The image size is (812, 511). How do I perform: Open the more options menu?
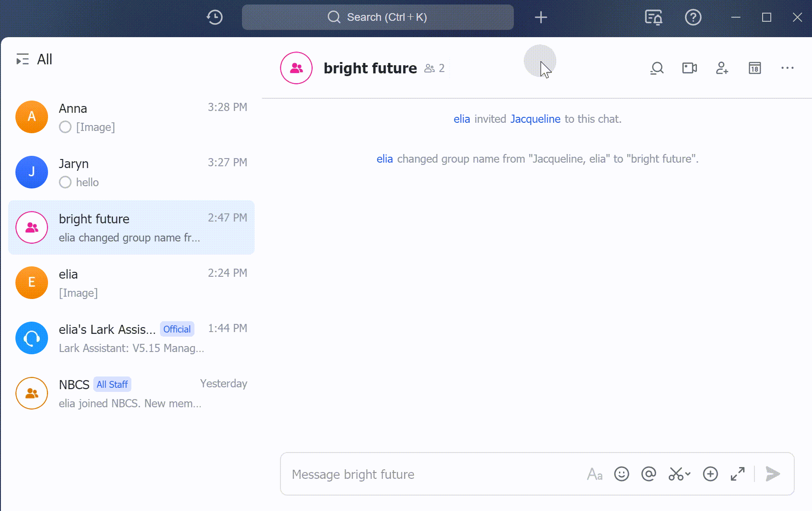click(x=787, y=68)
